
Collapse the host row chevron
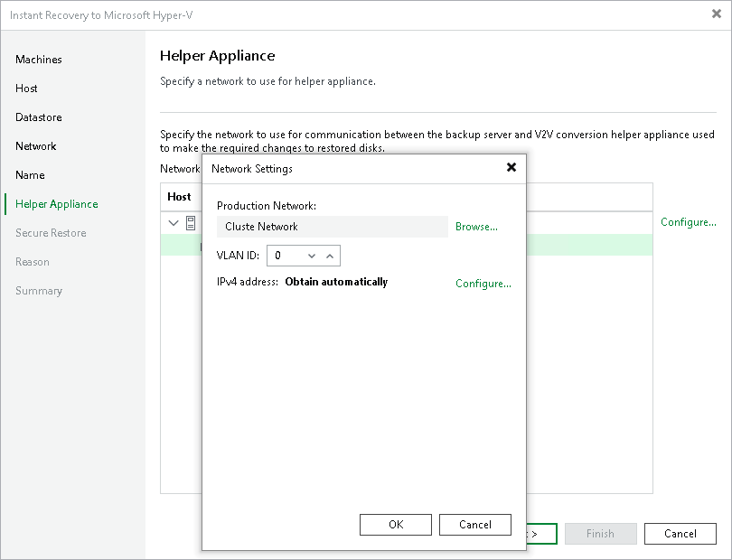click(174, 223)
